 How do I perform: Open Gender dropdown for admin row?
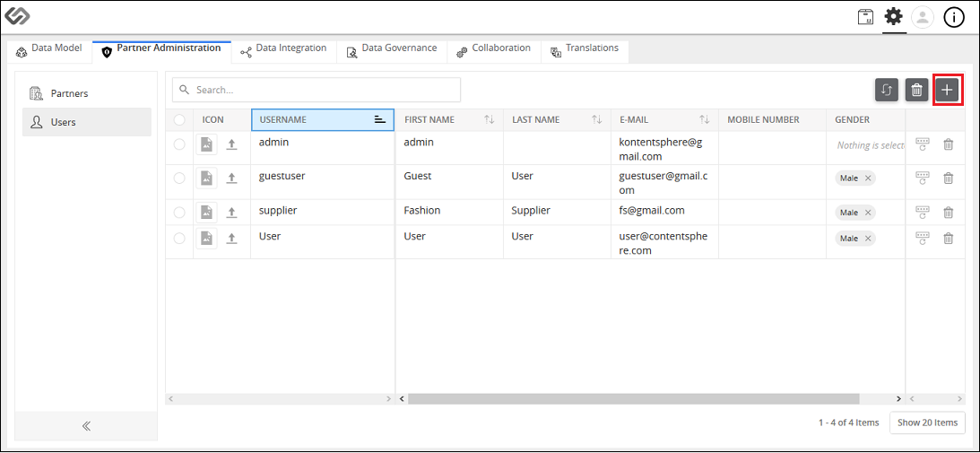[870, 145]
